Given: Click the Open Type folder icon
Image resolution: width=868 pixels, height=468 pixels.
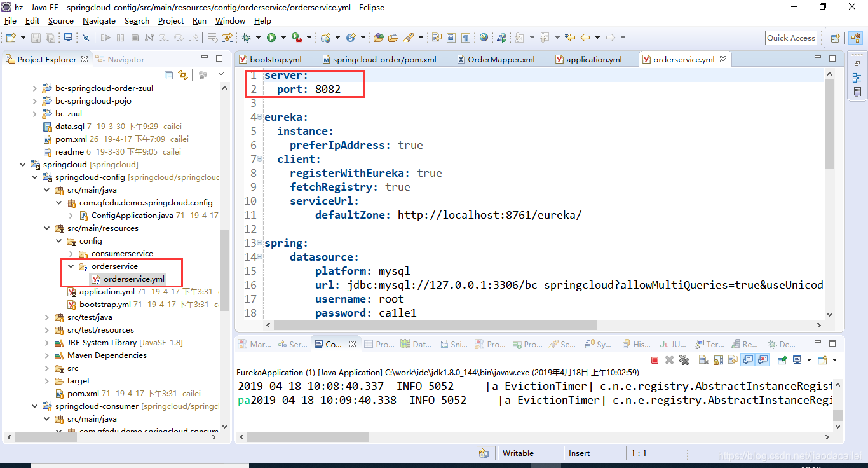Looking at the screenshot, I should [x=379, y=38].
